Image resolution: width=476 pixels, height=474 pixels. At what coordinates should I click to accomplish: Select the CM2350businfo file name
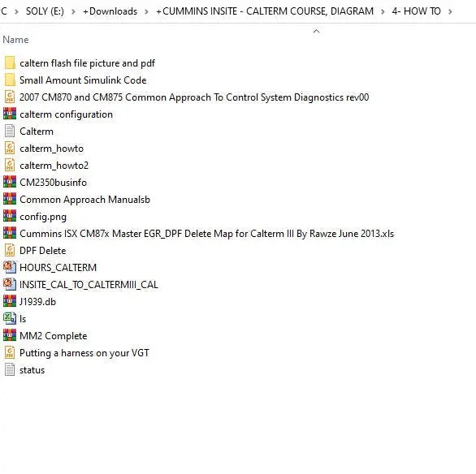[x=53, y=183]
